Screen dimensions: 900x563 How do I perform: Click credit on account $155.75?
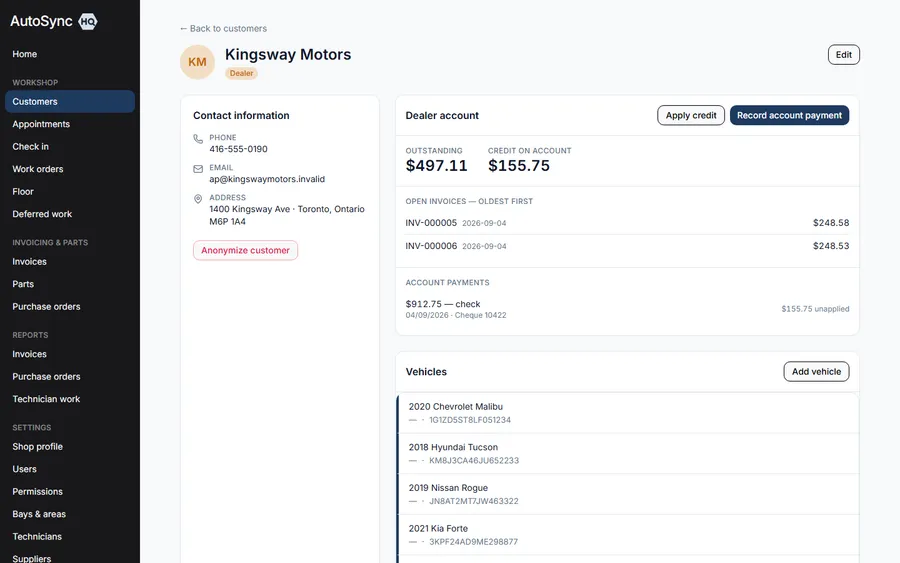point(519,165)
